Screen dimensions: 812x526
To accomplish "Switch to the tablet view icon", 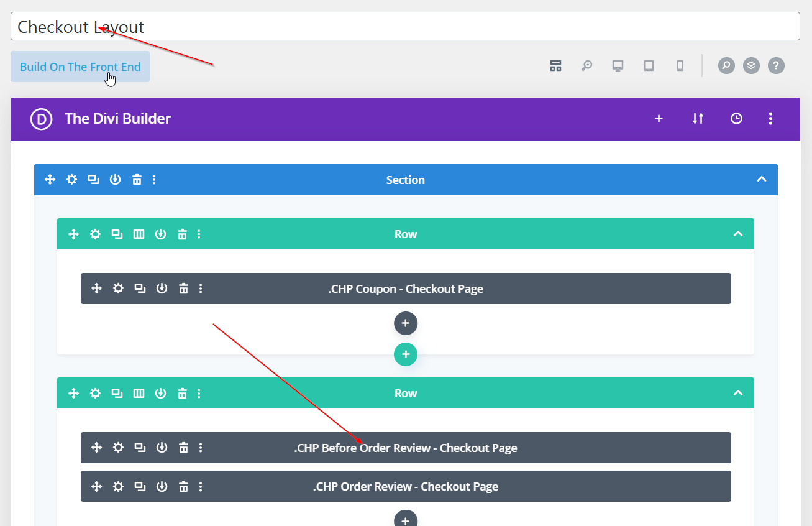I will click(649, 65).
